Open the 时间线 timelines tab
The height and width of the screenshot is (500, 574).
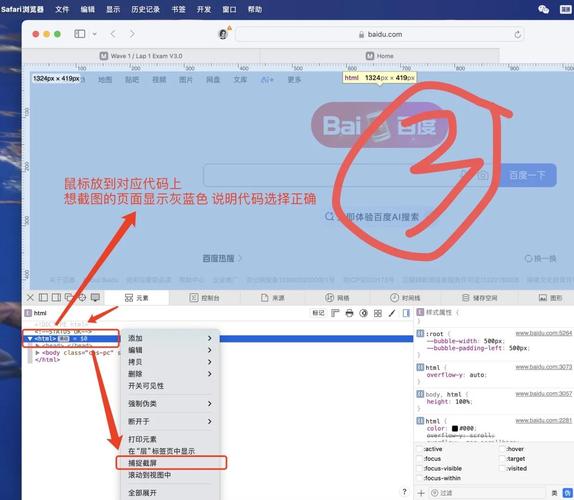pyautogui.click(x=405, y=298)
